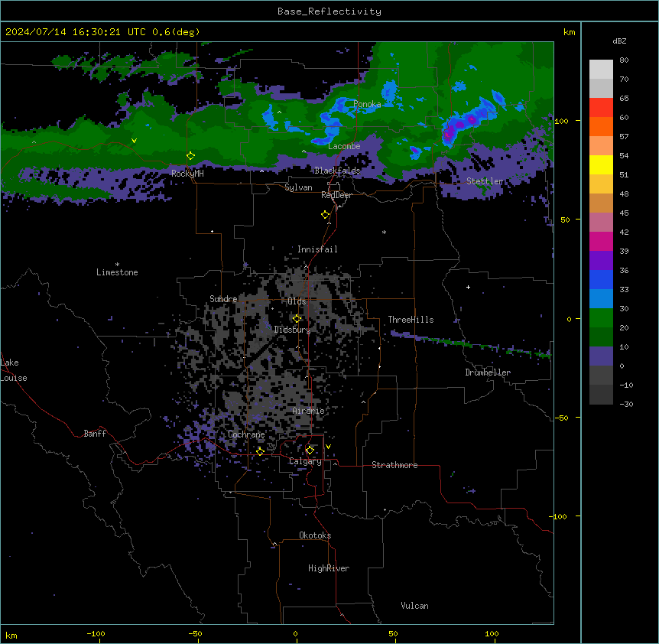The image size is (659, 644).
Task: Click the RedDeer city label
Action: pos(336,195)
